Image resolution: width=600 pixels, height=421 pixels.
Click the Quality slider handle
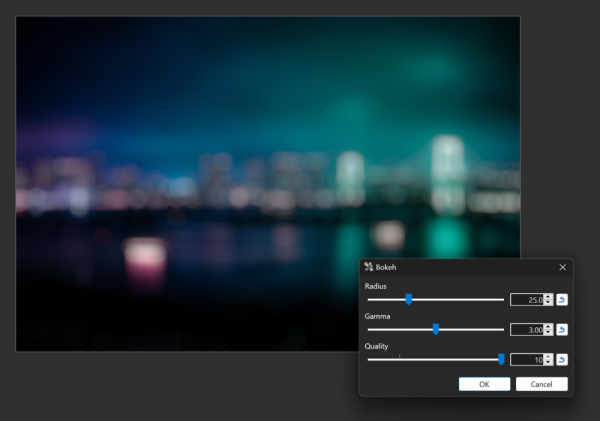point(501,359)
